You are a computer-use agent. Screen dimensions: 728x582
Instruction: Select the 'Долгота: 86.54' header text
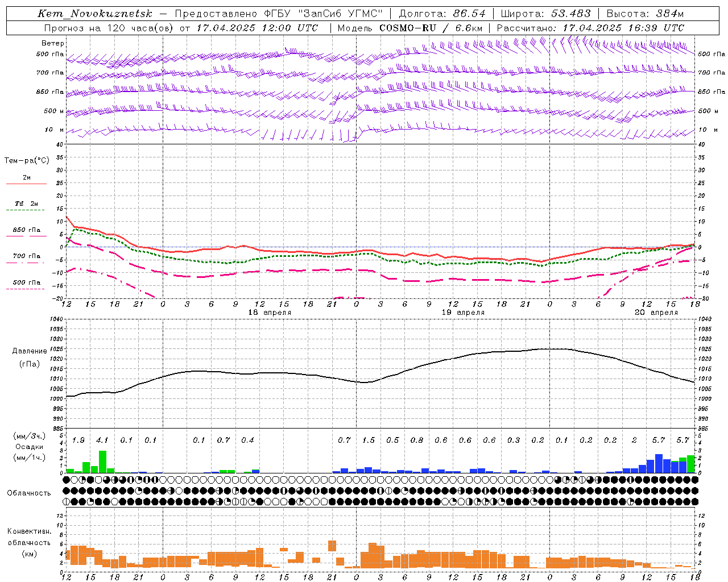point(442,14)
